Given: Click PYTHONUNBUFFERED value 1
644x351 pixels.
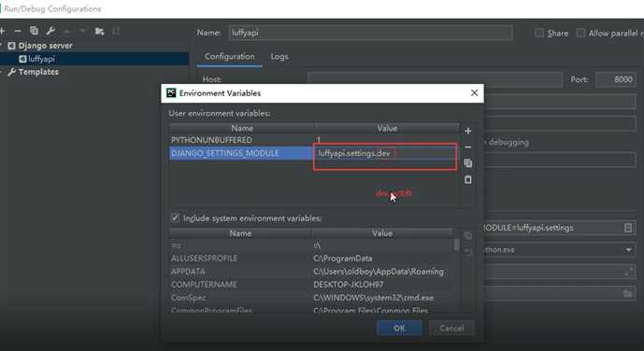Looking at the screenshot, I should 319,140.
